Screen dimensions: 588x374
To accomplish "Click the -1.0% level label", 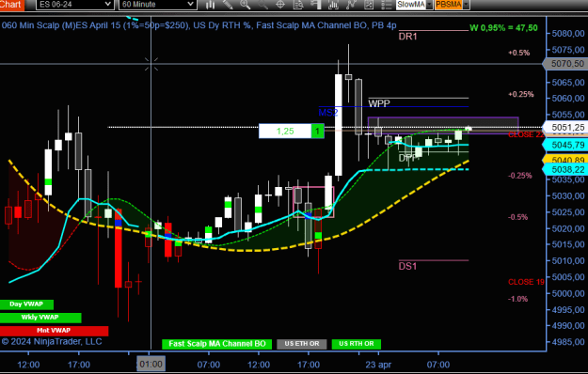I will (x=517, y=299).
